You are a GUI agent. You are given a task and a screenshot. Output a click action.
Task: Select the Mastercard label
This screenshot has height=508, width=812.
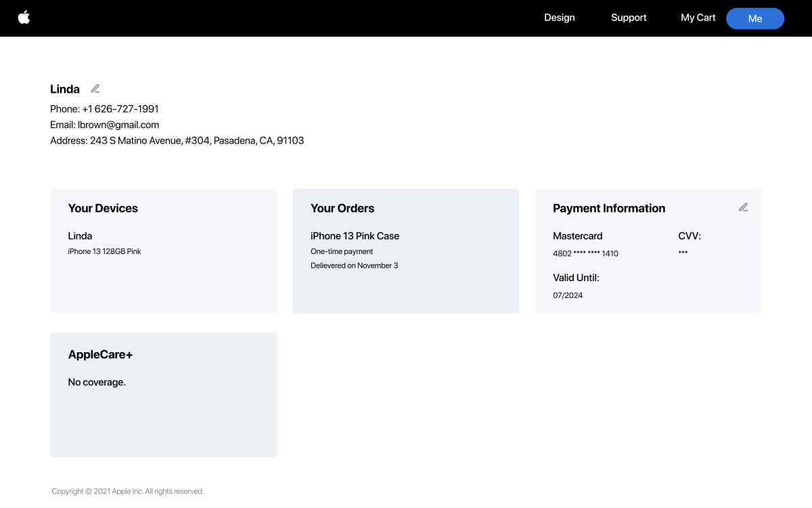tap(577, 236)
